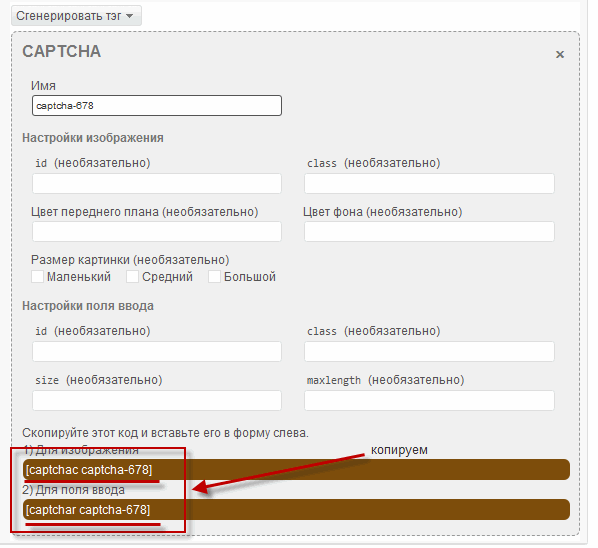The image size is (598, 548).
Task: Focus the input field settings class box
Action: pos(429,351)
